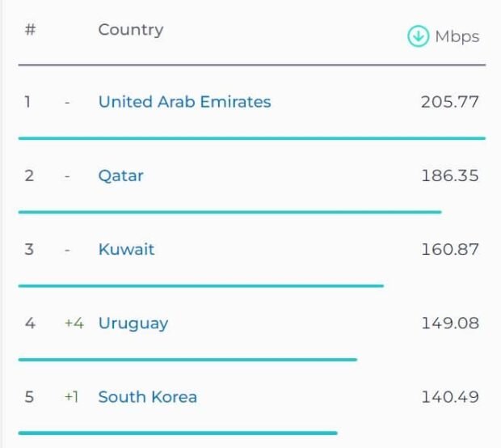The width and height of the screenshot is (501, 448).
Task: Click the # rank column header
Action: point(30,30)
